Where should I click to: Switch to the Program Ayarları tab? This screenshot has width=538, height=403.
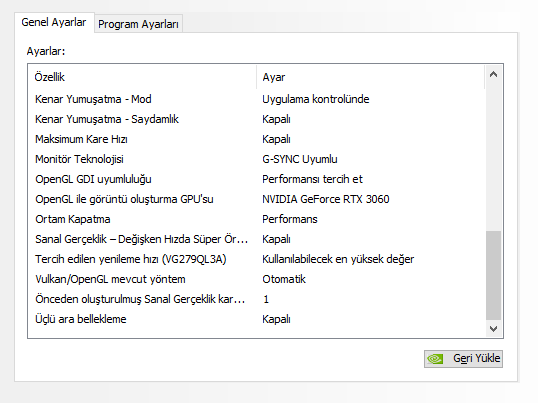[x=138, y=24]
